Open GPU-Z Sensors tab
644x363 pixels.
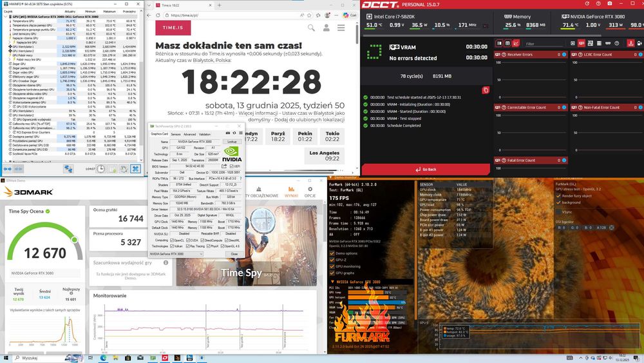point(176,134)
